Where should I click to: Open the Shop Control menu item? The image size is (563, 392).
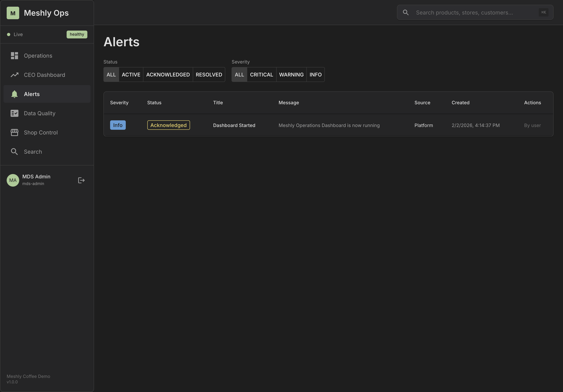[x=41, y=132]
